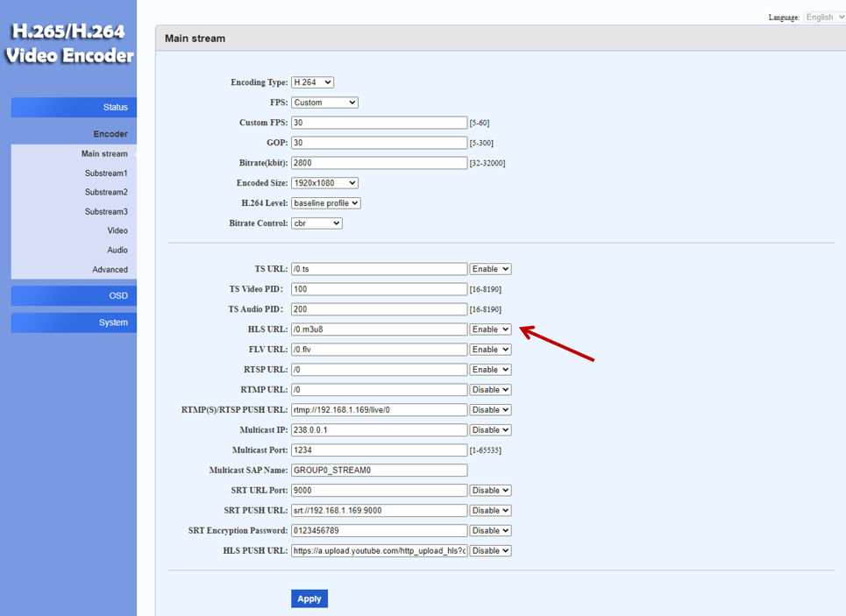Open the Language dropdown
Screen dimensions: 846x616
(x=824, y=18)
